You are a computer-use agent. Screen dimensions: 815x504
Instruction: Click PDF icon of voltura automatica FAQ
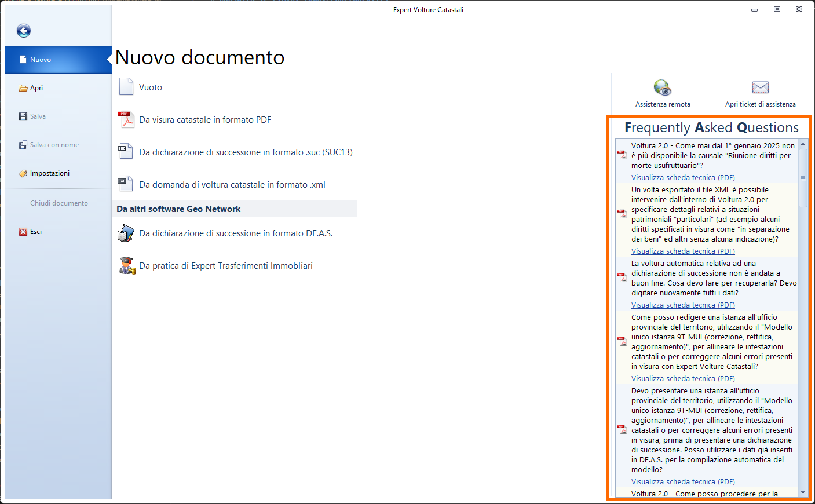point(622,277)
